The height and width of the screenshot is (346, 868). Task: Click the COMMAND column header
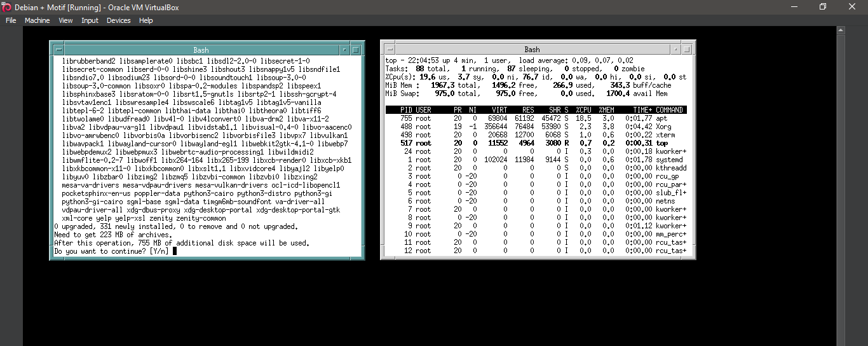click(x=670, y=110)
